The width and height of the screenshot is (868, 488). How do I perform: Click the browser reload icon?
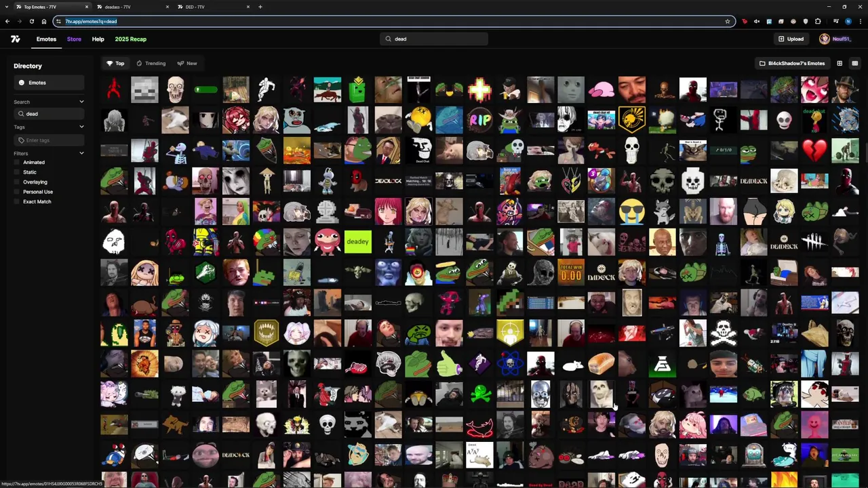coord(31,21)
